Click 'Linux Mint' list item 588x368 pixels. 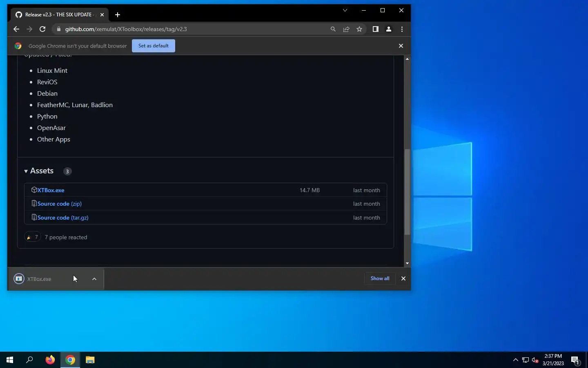(52, 71)
